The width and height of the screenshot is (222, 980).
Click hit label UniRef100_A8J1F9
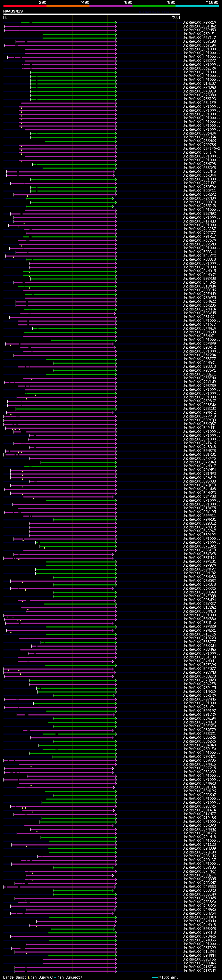pos(199,103)
